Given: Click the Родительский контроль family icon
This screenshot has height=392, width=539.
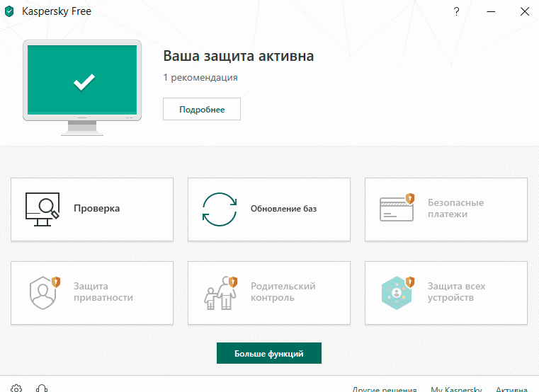Looking at the screenshot, I should coord(220,293).
